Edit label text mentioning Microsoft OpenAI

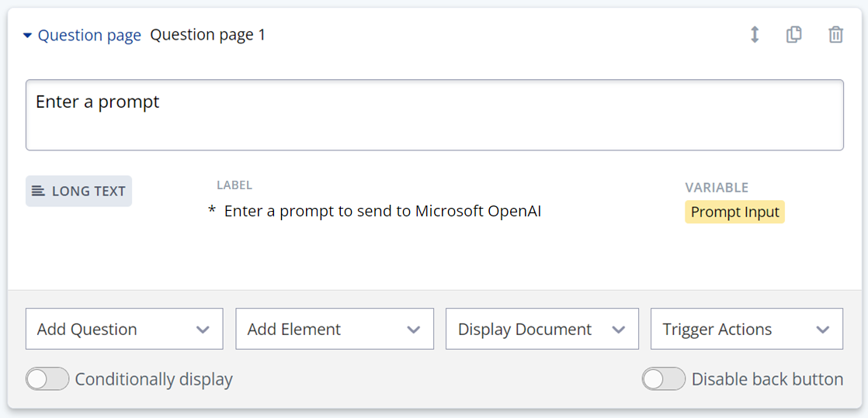pos(382,211)
